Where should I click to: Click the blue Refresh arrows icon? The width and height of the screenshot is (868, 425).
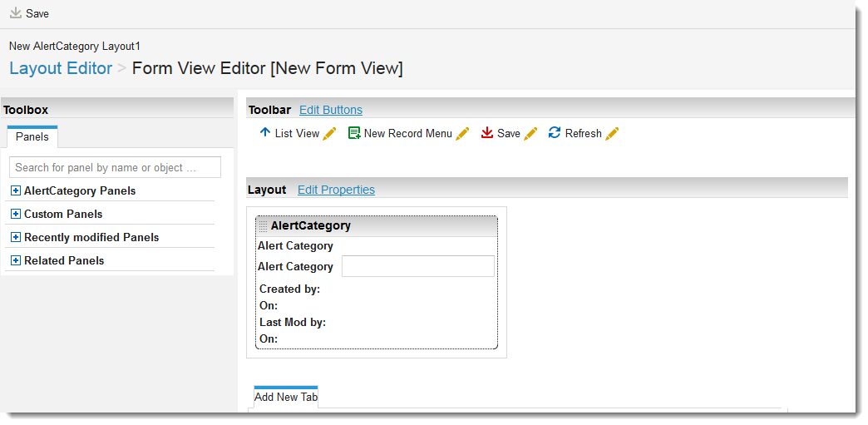point(555,133)
